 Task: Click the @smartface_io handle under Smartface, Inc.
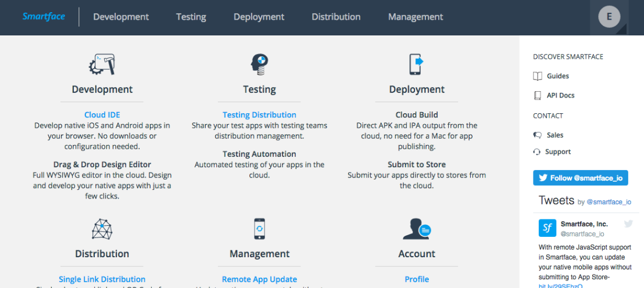[x=582, y=234]
